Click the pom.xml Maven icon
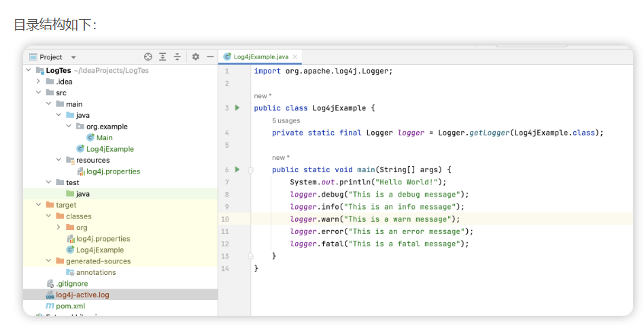 (x=50, y=306)
